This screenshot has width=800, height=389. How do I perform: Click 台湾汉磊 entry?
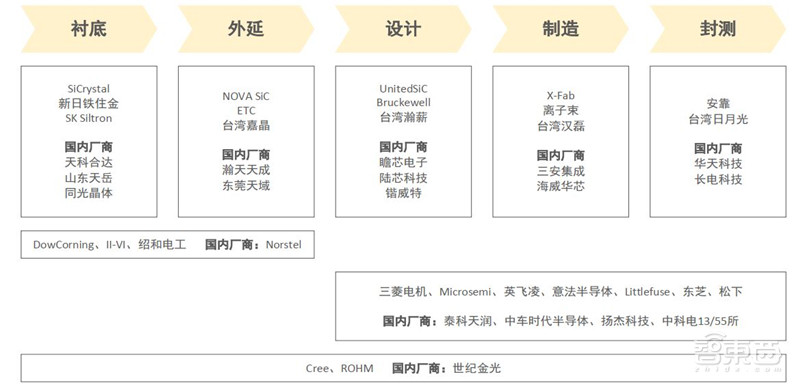(x=560, y=126)
